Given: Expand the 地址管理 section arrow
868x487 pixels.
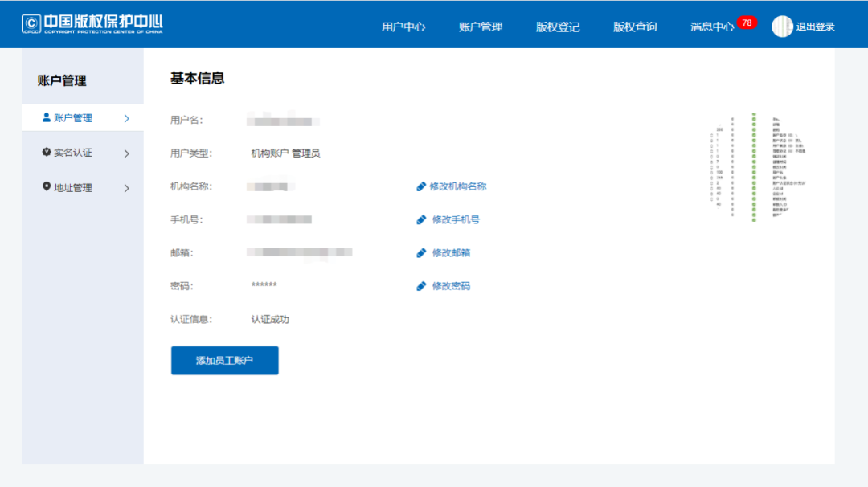Looking at the screenshot, I should 127,186.
